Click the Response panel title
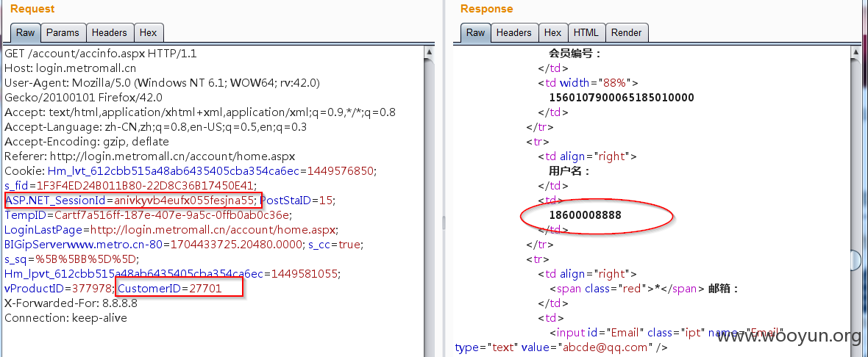 486,9
